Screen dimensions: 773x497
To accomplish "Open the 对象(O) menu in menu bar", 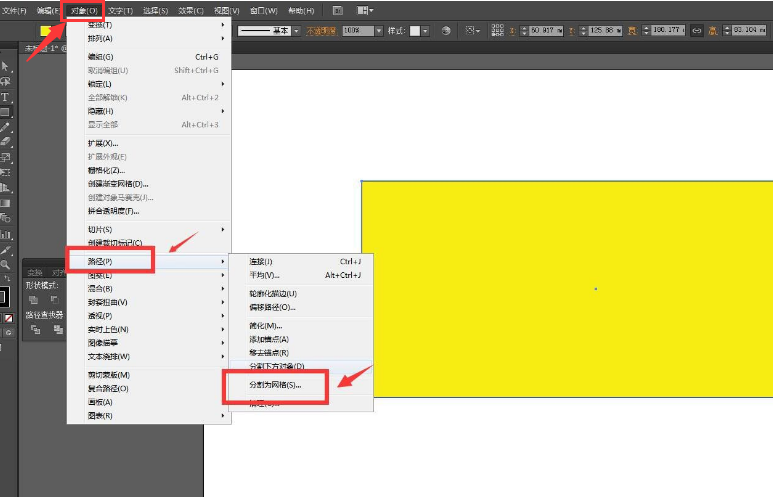I will coord(85,10).
